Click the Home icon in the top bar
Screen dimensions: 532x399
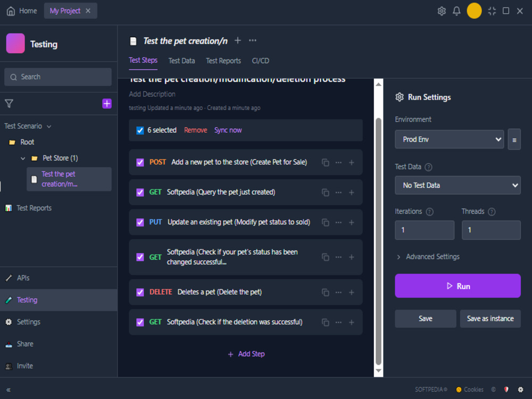[11, 11]
